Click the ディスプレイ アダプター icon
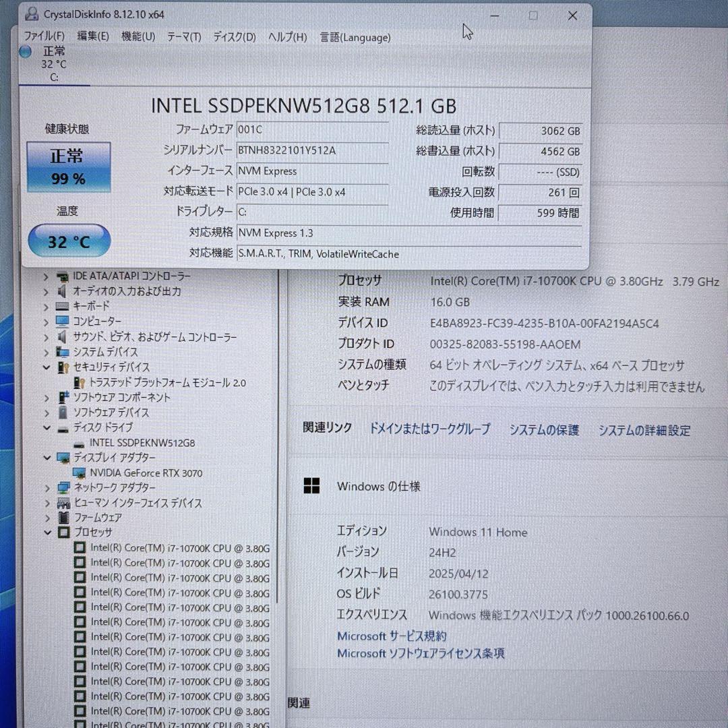This screenshot has height=728, width=728. click(x=63, y=458)
